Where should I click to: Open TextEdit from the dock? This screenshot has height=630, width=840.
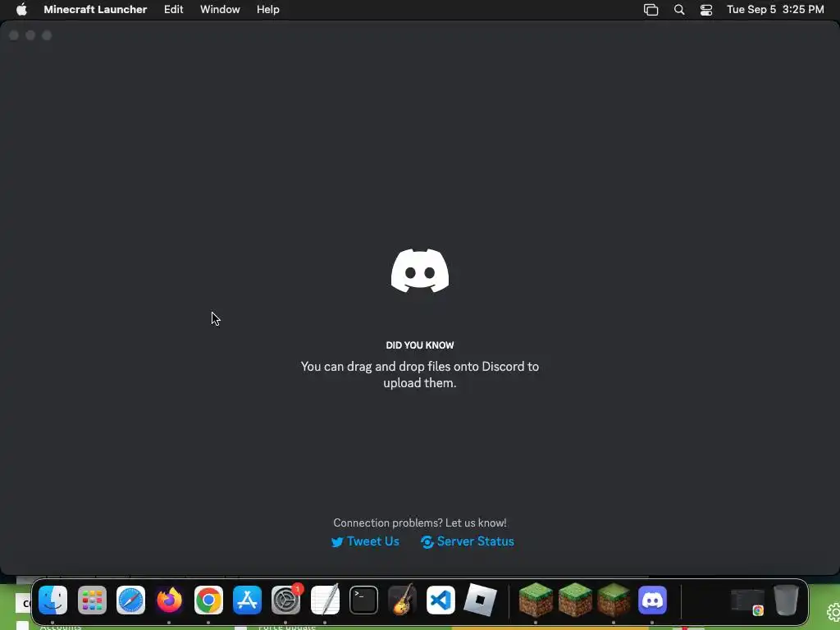[325, 600]
